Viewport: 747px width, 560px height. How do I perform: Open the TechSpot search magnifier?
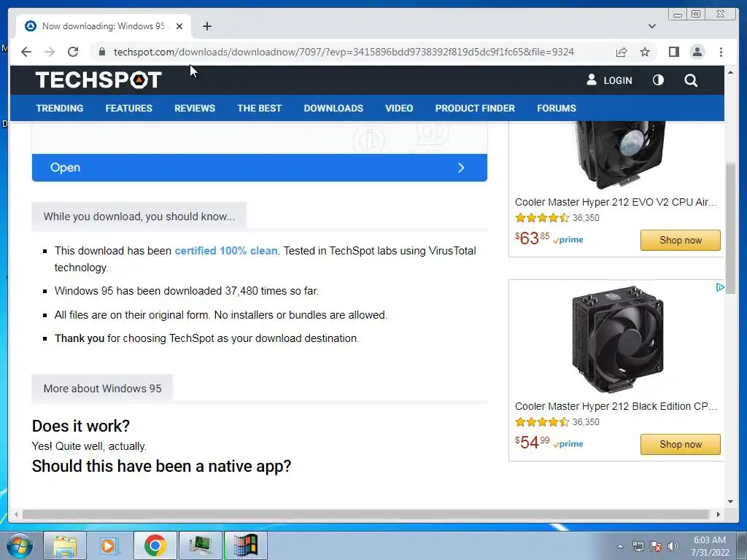coord(691,80)
